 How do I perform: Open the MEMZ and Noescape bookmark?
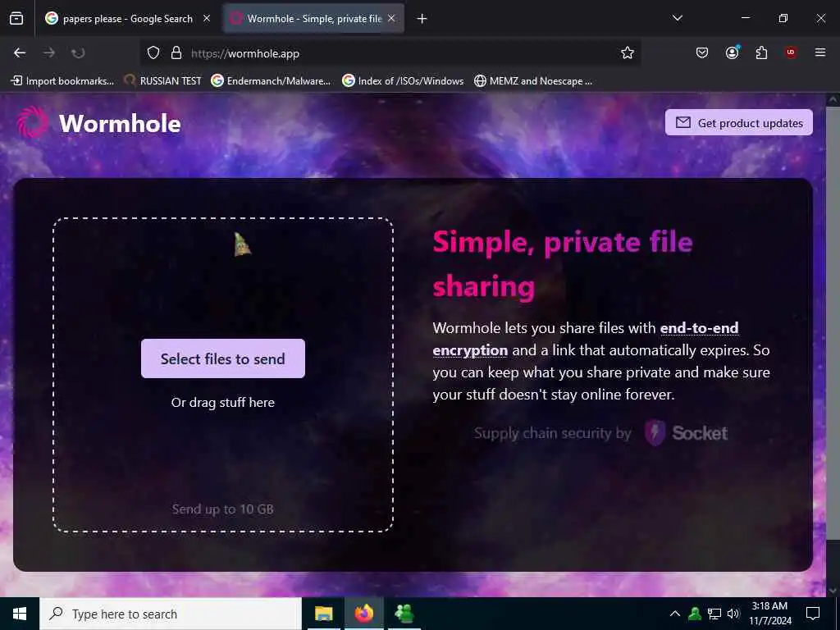tap(533, 81)
